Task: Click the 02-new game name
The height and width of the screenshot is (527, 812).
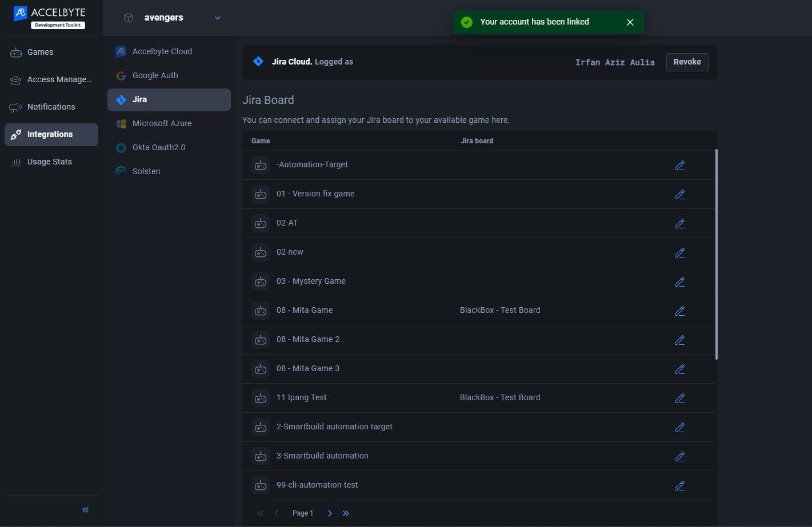Action: (x=290, y=252)
